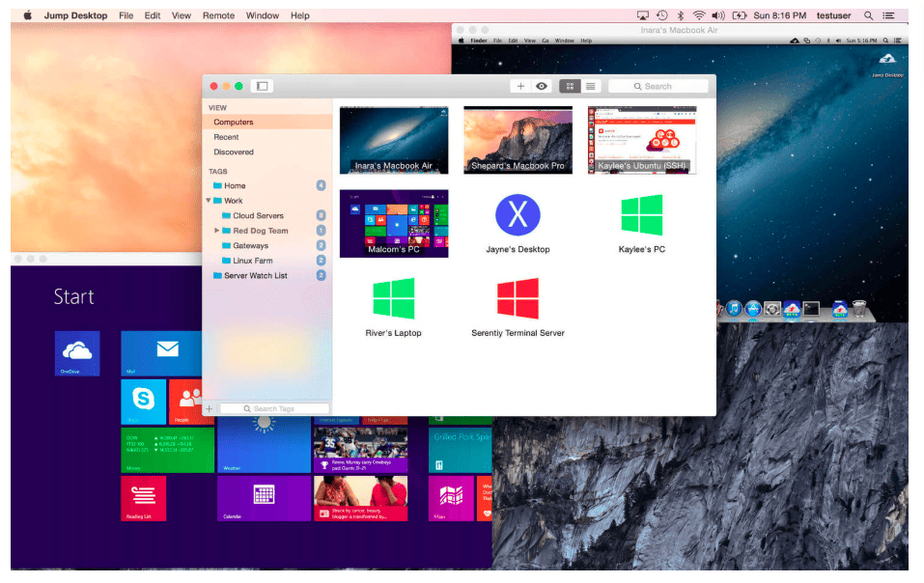
Task: Open Notification Center list icon
Action: [x=888, y=15]
